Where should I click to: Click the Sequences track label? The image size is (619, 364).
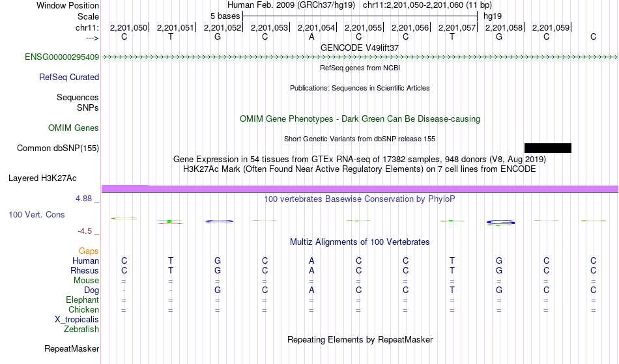[x=78, y=98]
